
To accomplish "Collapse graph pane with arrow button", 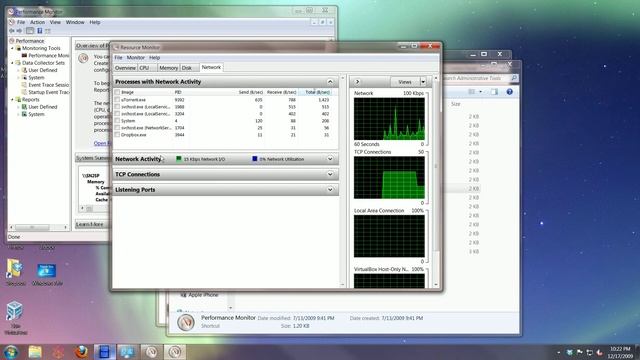I will [357, 82].
